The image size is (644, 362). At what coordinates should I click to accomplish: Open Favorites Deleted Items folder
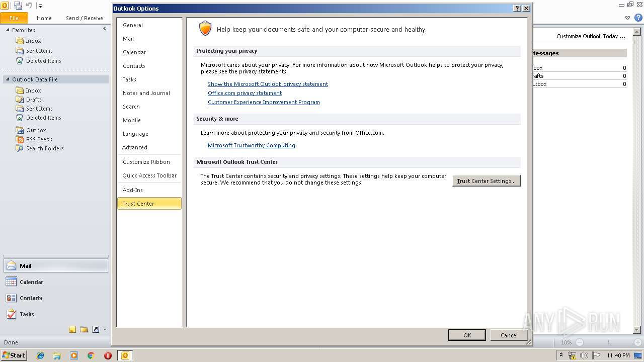click(44, 61)
